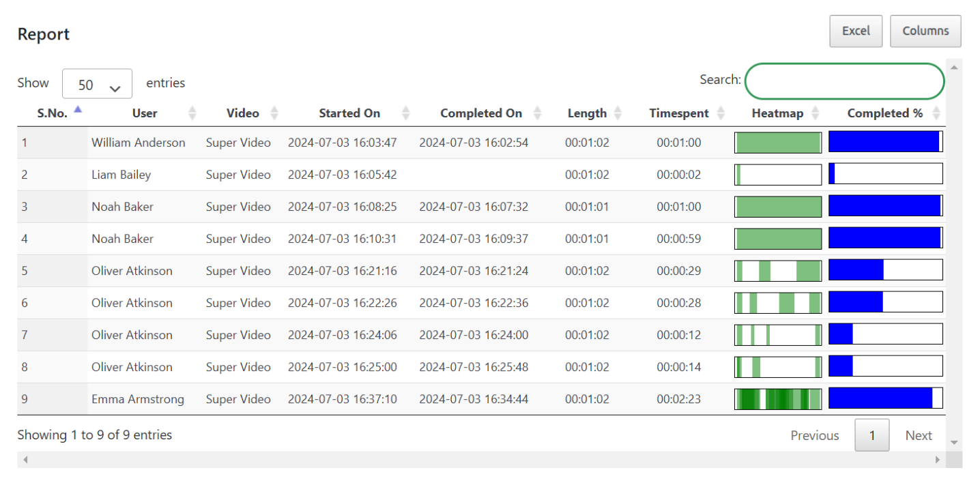Click the started time 2024-07-03 16:21:16
The width and height of the screenshot is (980, 483).
[343, 271]
